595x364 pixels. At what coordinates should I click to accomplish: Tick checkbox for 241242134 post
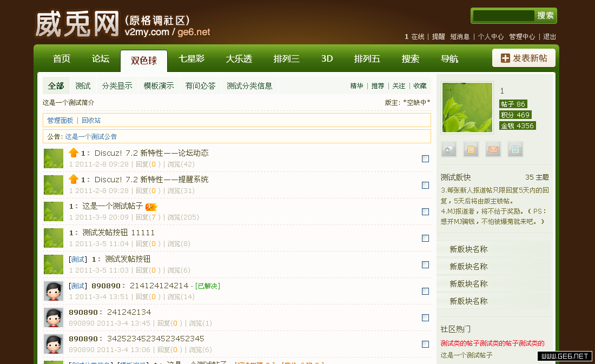tap(425, 317)
